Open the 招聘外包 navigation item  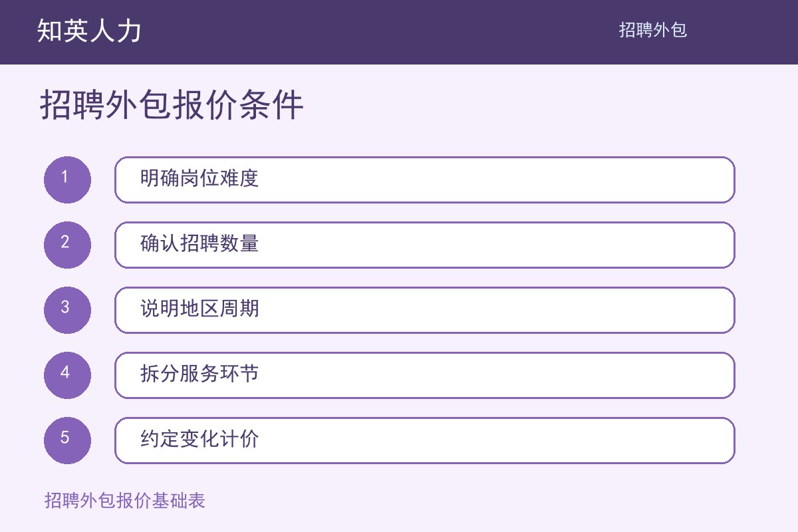click(652, 30)
